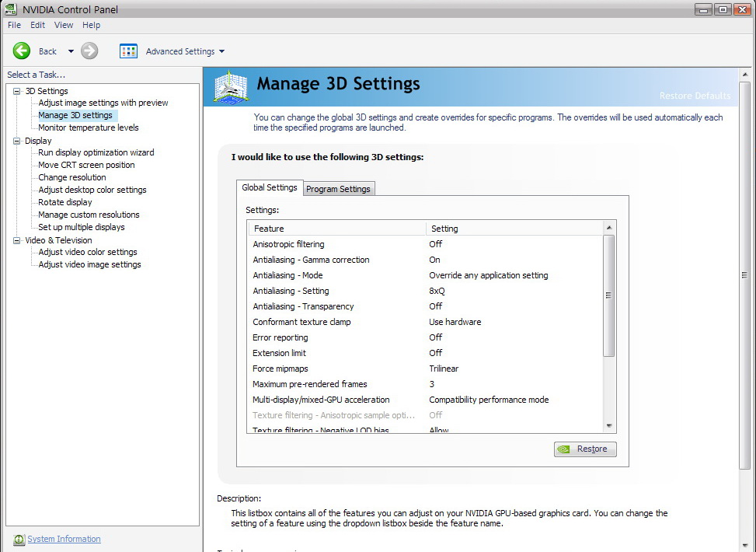
Task: Click the grey Forward arrow icon
Action: tap(89, 51)
